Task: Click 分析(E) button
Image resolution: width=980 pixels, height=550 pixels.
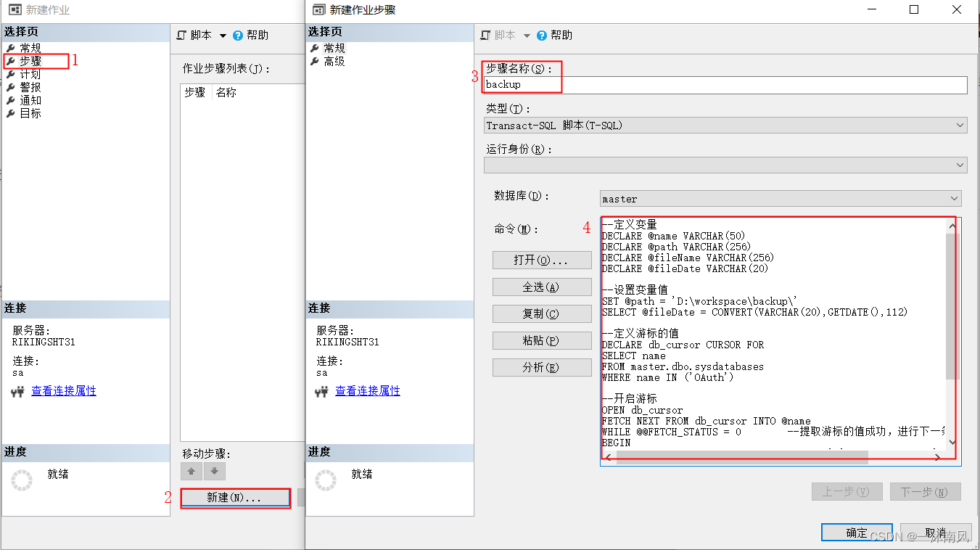Action: click(x=542, y=367)
